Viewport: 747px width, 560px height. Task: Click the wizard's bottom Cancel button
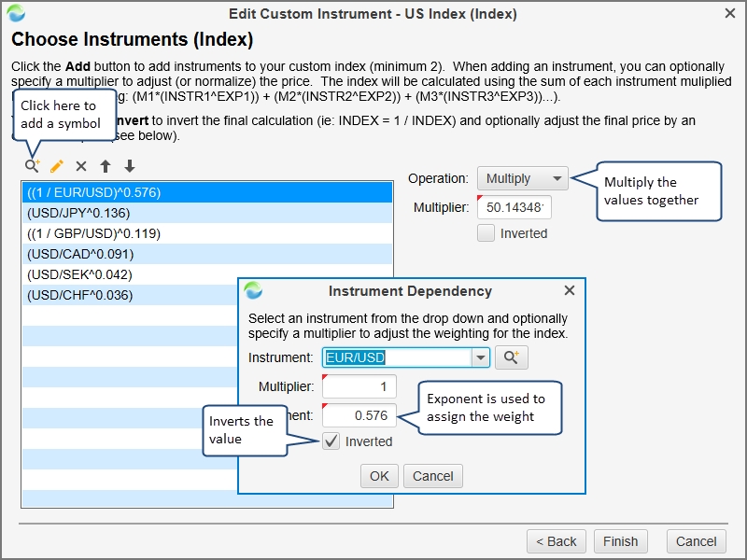(x=696, y=541)
